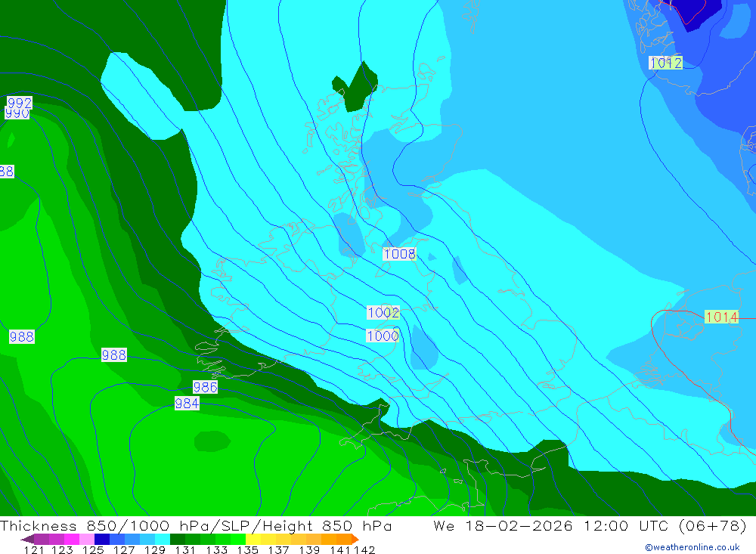Screen dimensions: 756x554
Task: Pick the first bright yellow legend swatch
Action: [x=253, y=539]
